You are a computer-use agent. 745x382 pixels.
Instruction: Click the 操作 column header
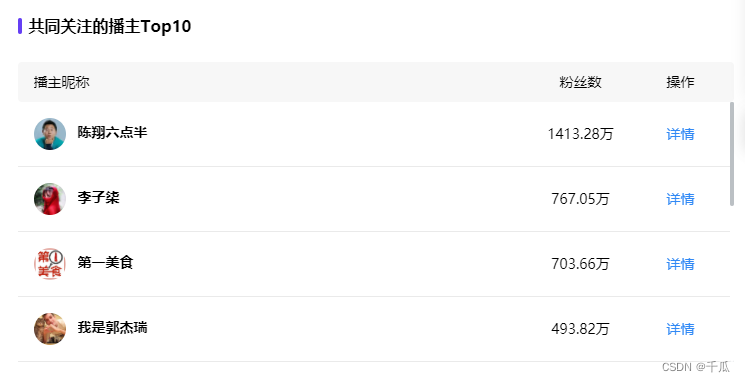coord(680,82)
